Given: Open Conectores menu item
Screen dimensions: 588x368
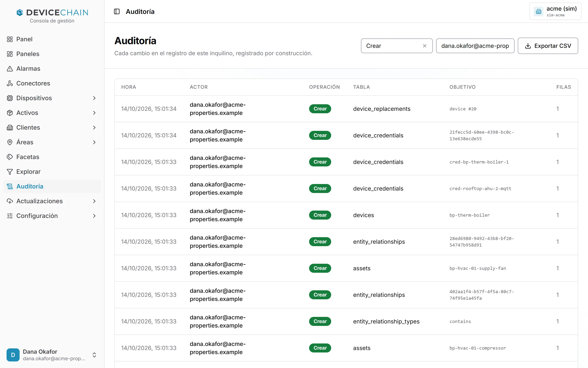Looking at the screenshot, I should coord(52,83).
